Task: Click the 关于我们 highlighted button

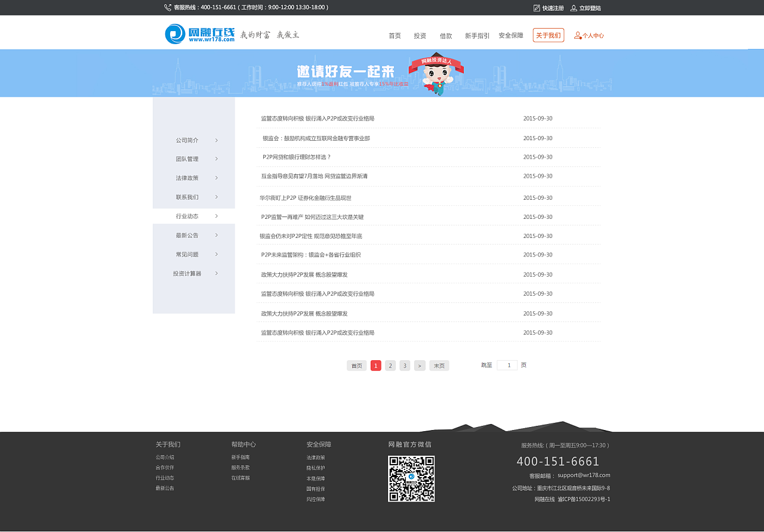Action: (548, 35)
